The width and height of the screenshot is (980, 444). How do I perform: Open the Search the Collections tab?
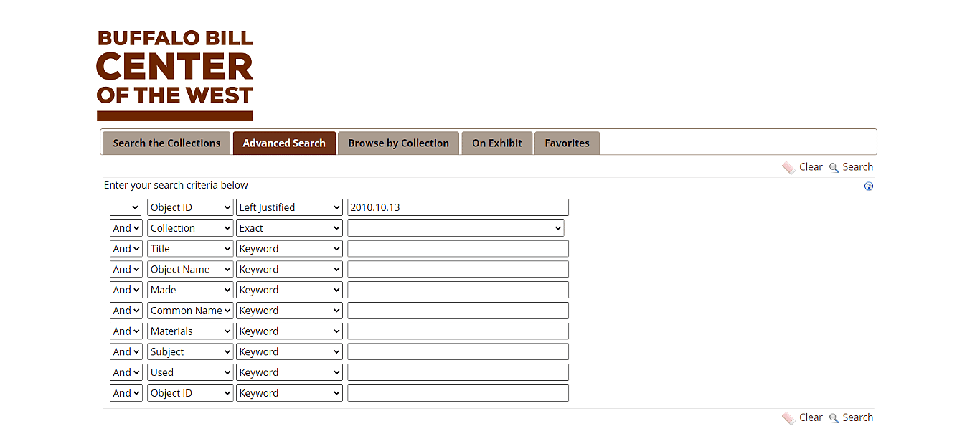point(166,143)
